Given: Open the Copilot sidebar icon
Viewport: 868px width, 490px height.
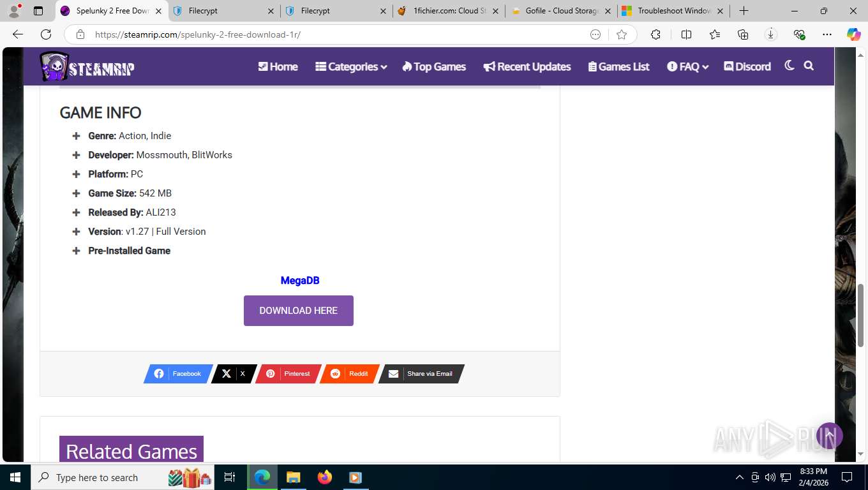Looking at the screenshot, I should [854, 34].
